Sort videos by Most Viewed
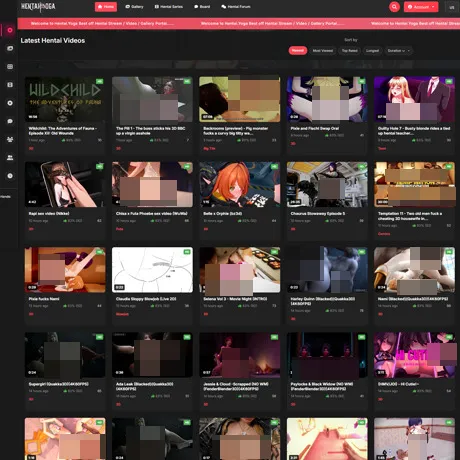 click(x=323, y=51)
